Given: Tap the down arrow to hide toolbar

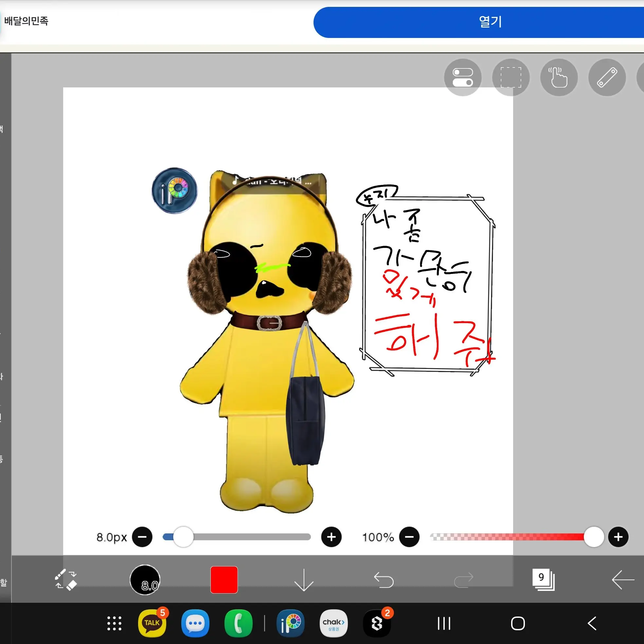Looking at the screenshot, I should click(304, 580).
